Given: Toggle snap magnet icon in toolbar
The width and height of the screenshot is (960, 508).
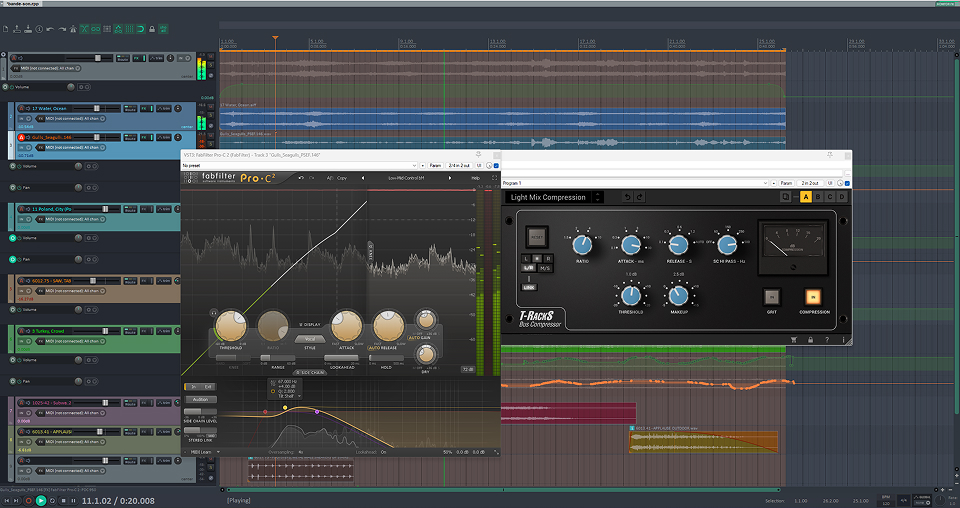Looking at the screenshot, I should pyautogui.click(x=141, y=29).
